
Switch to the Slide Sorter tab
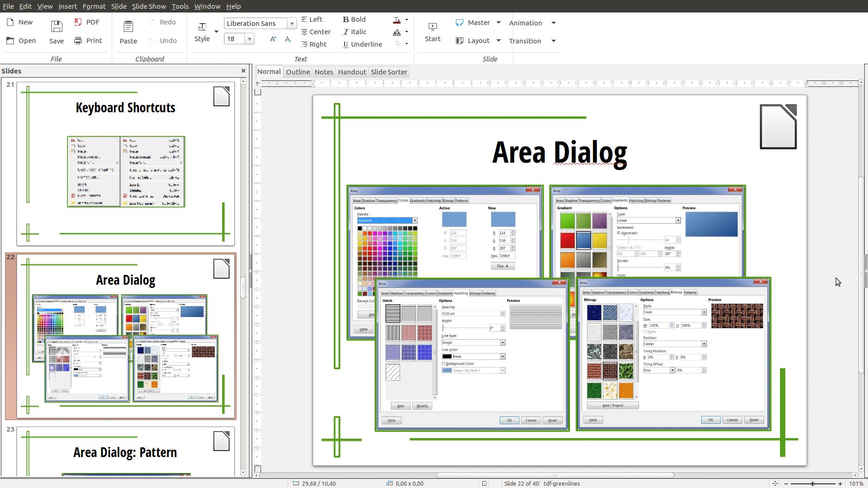pos(389,72)
